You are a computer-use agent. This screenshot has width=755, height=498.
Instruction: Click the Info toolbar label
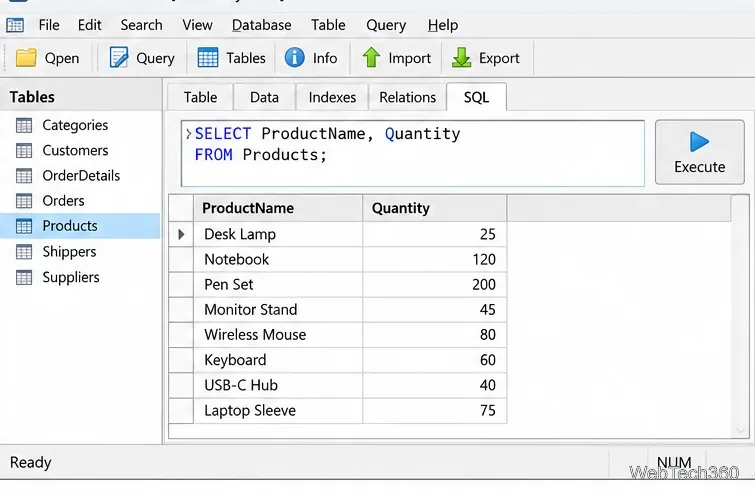tap(325, 58)
